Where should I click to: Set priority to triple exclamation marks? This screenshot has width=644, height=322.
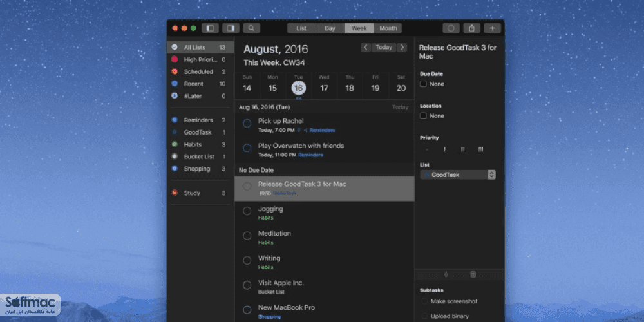(x=480, y=149)
